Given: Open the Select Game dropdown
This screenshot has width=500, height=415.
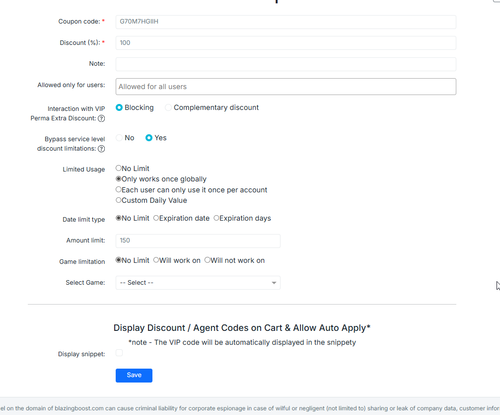Looking at the screenshot, I should coord(198,283).
